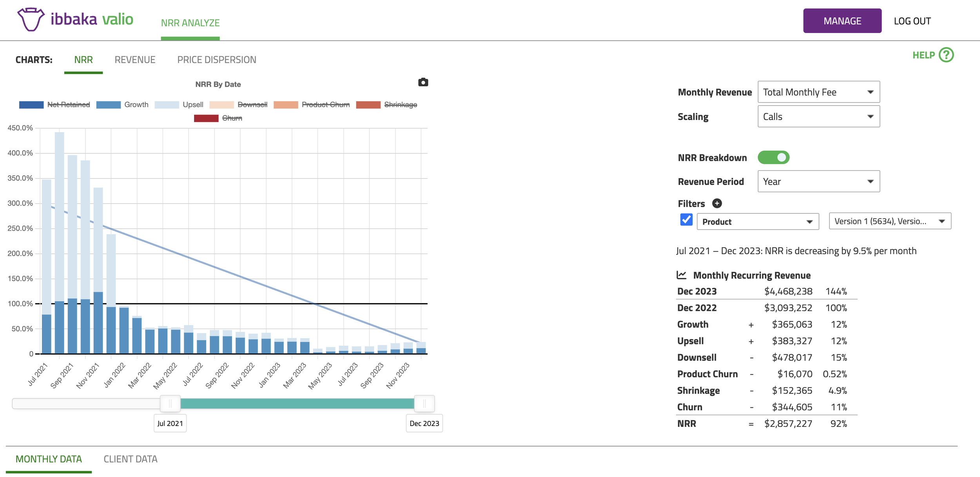Open the CLIENT DATA tab

coord(130,459)
